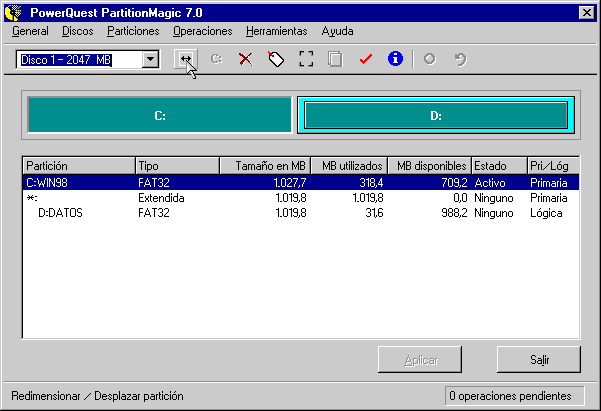Click the Lógica cell in D:DATOS row

tap(546, 213)
